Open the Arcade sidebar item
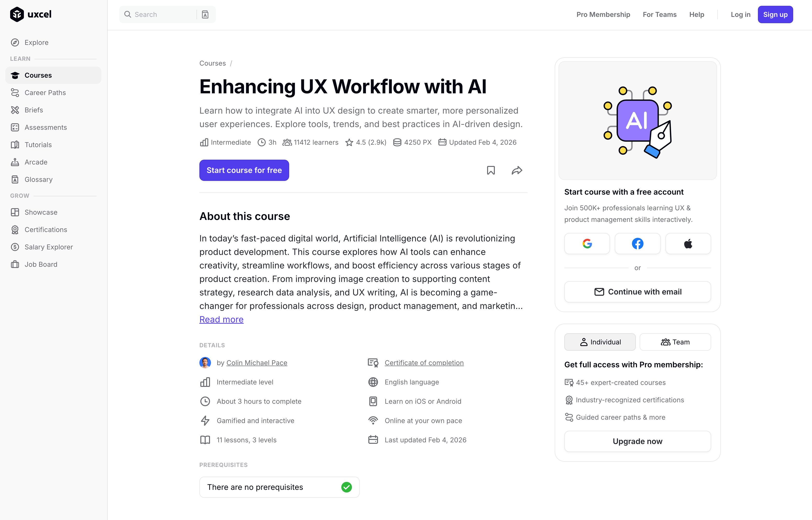The image size is (812, 520). [36, 162]
